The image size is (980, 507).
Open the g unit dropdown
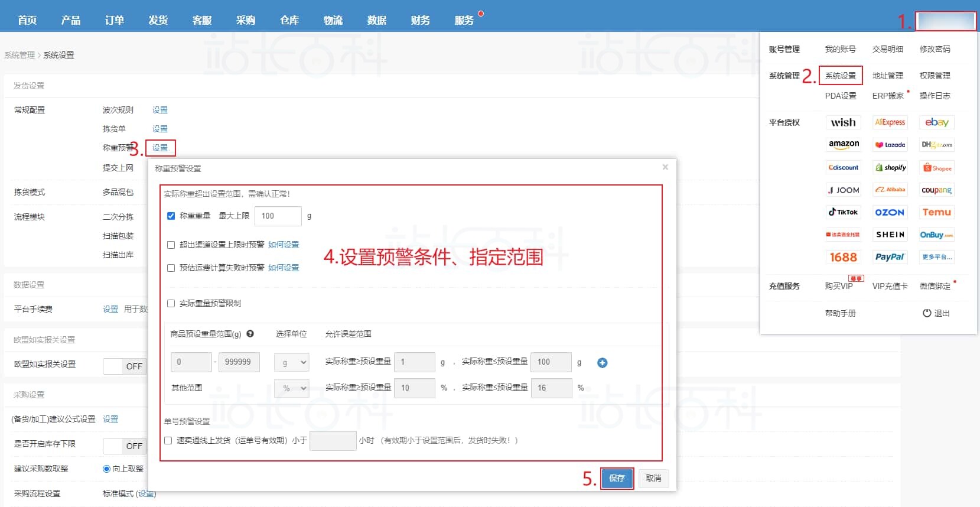pos(292,362)
